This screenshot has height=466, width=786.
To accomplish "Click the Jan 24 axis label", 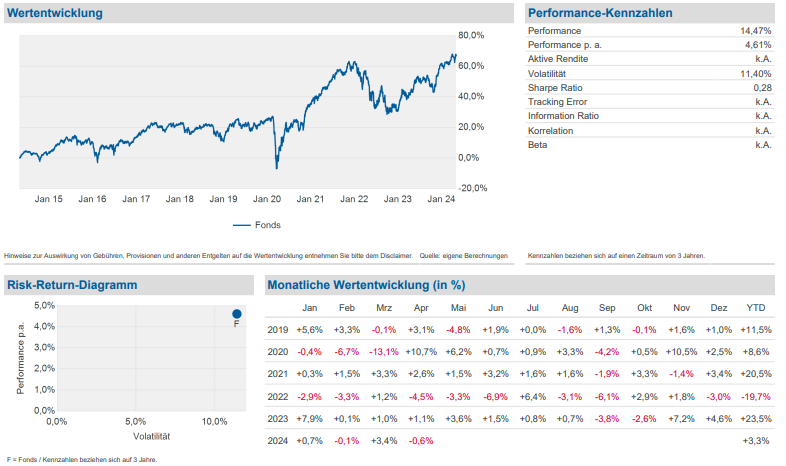I will click(x=442, y=199).
